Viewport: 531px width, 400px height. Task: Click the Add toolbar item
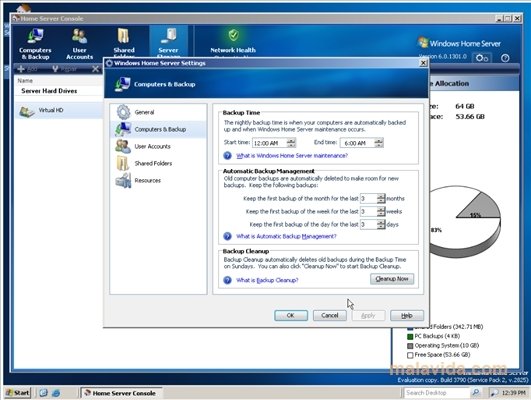(x=27, y=69)
